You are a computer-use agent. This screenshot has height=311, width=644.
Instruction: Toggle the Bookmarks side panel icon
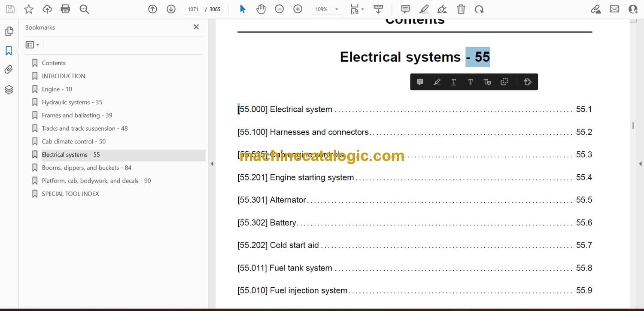pos(9,51)
